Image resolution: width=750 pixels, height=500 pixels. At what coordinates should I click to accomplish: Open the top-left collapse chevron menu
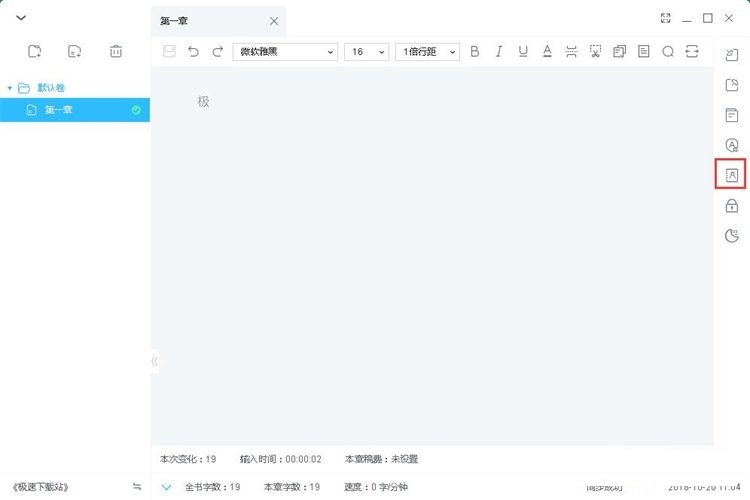[x=21, y=18]
